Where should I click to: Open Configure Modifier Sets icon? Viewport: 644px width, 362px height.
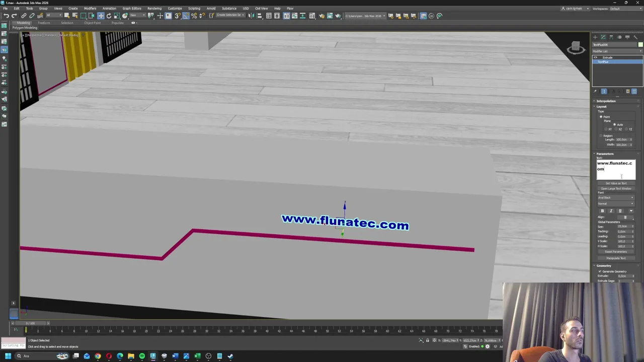click(x=634, y=92)
